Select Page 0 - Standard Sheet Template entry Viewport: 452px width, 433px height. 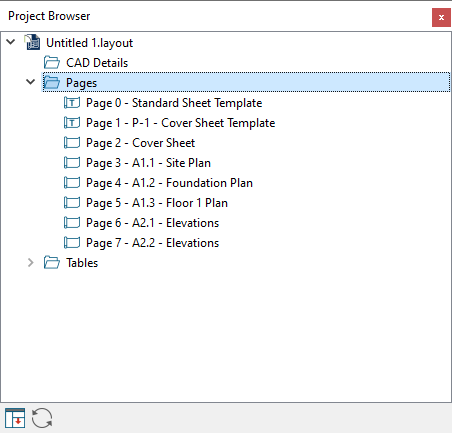(x=174, y=103)
